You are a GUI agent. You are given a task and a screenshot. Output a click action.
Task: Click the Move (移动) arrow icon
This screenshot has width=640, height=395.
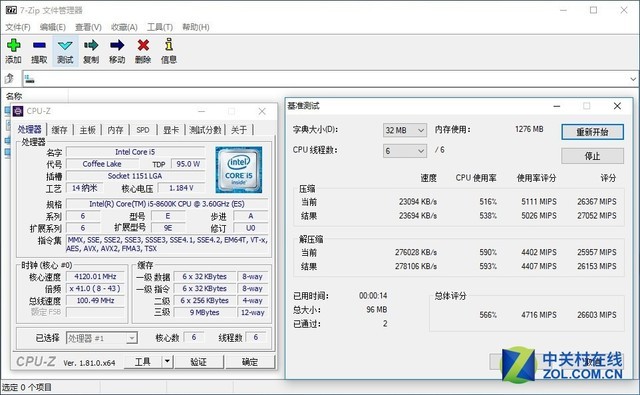click(117, 45)
